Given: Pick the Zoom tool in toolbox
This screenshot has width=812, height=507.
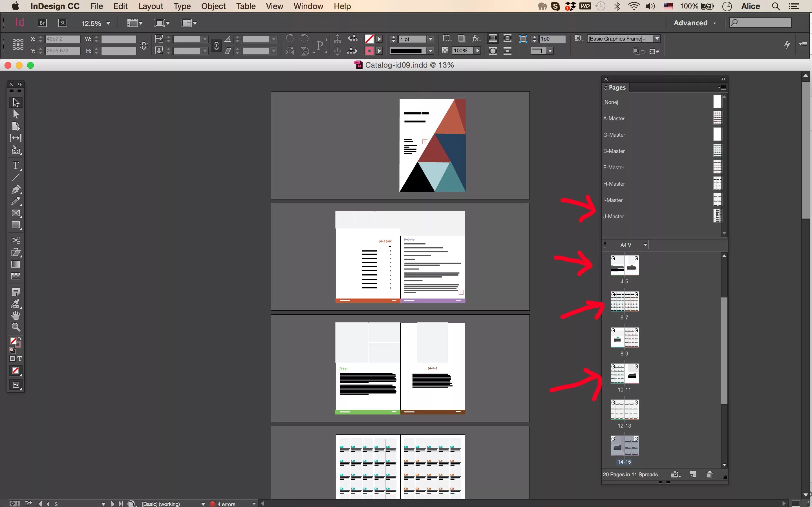Looking at the screenshot, I should [16, 328].
